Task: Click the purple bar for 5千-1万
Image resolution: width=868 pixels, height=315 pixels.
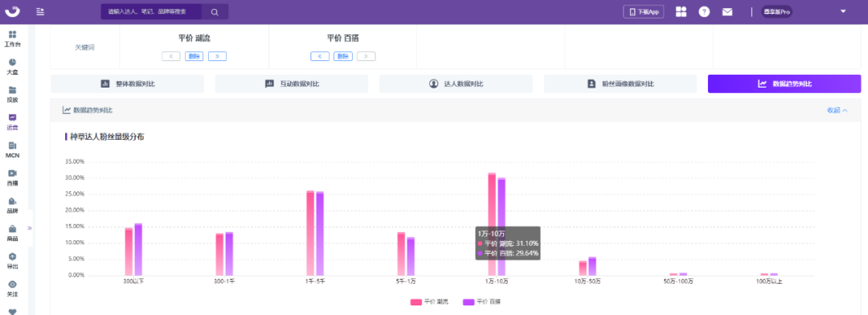Action: [411, 256]
